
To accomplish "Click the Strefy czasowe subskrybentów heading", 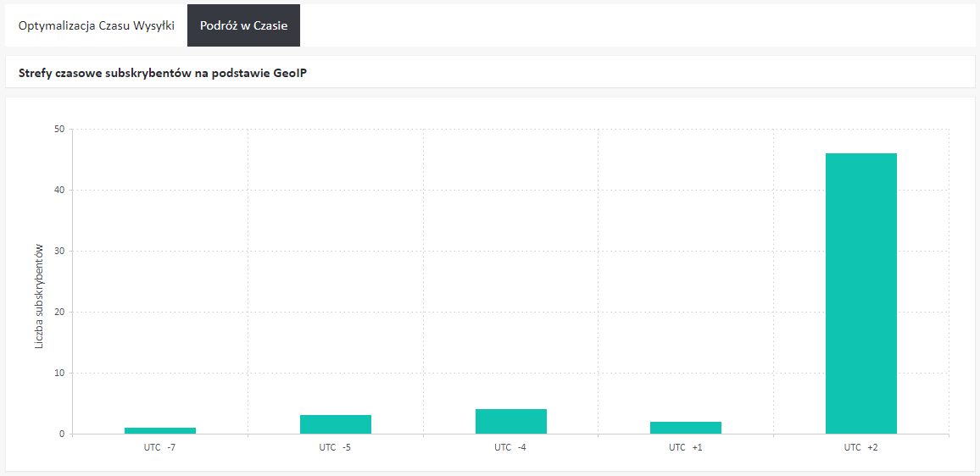I will point(162,73).
